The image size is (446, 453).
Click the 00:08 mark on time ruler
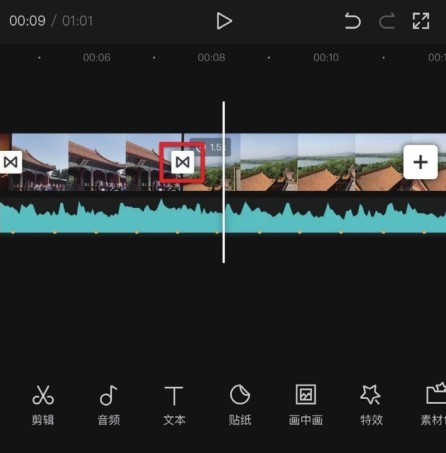tap(211, 57)
